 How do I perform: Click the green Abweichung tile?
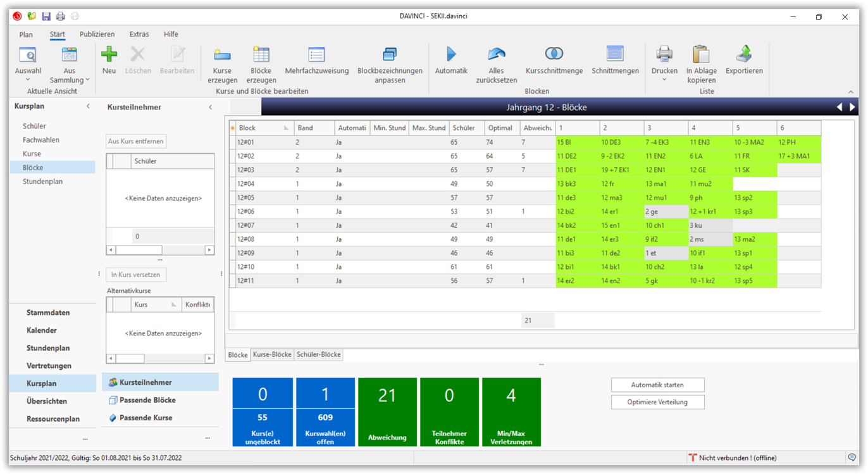(x=387, y=412)
